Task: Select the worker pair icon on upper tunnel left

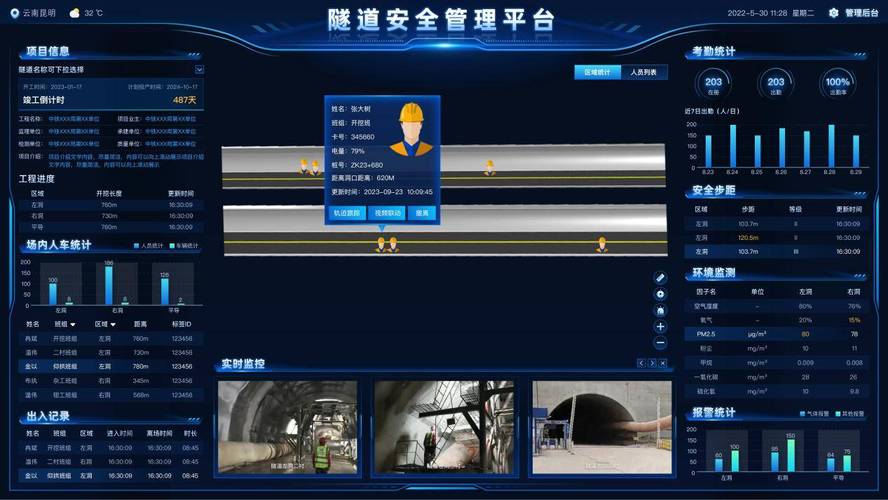Action: [309, 167]
